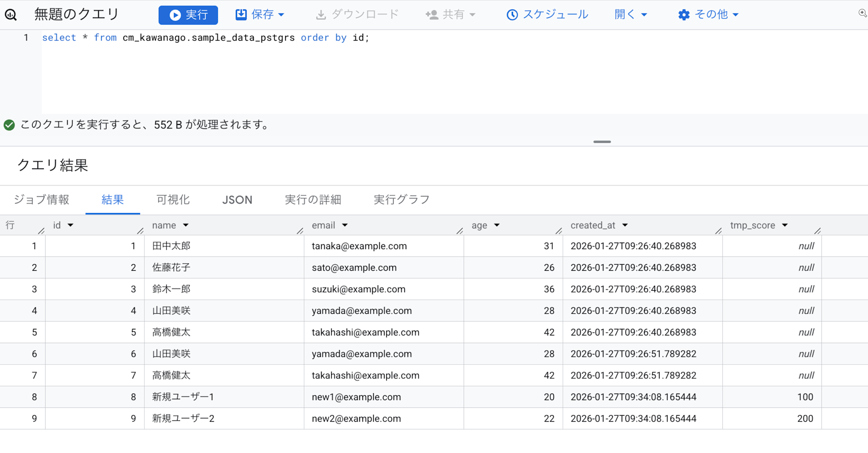Open the 実行の詳細 tab
Image resolution: width=868 pixels, height=453 pixels.
(313, 200)
